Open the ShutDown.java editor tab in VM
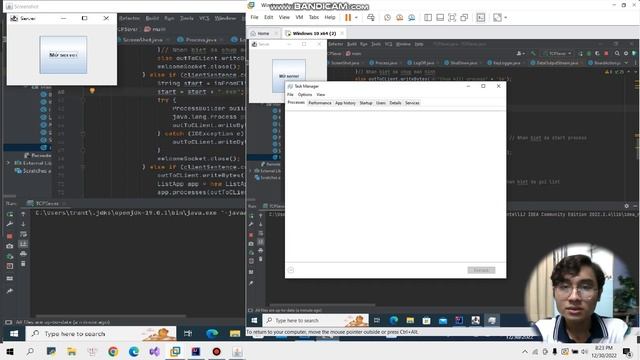This screenshot has height=360, width=640. (x=463, y=63)
